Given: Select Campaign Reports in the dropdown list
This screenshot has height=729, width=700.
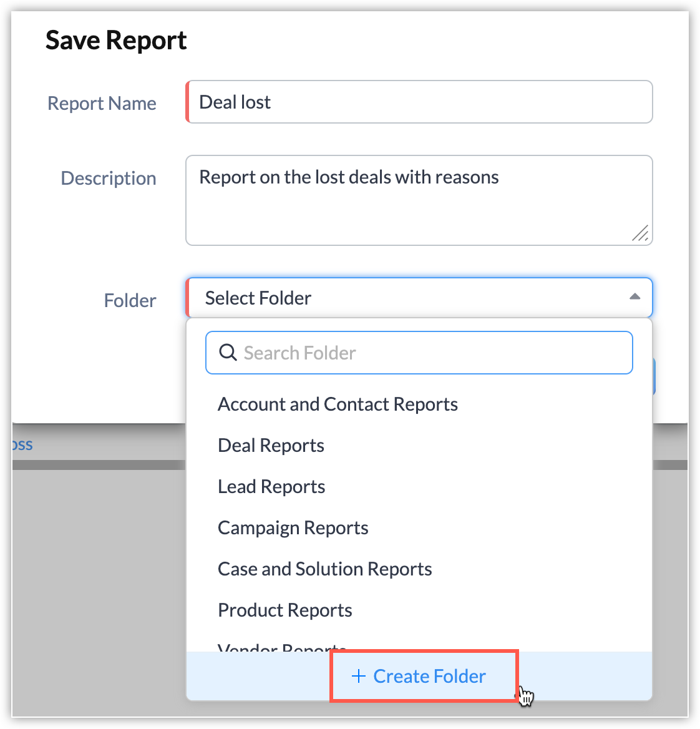Looking at the screenshot, I should point(293,528).
